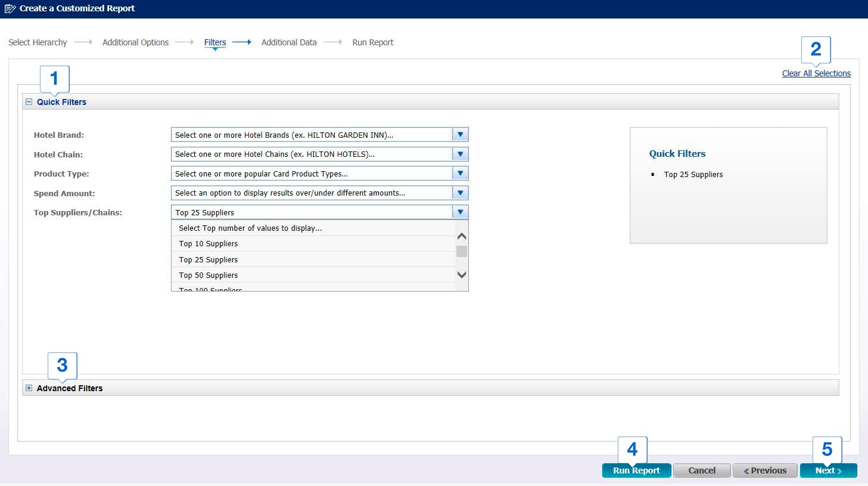This screenshot has width=868, height=486.
Task: Collapse Quick Filters using the minus icon
Action: (x=28, y=101)
